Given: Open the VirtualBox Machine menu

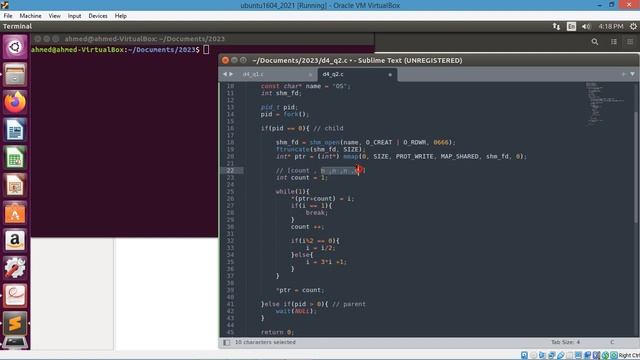Looking at the screenshot, I should 30,16.
